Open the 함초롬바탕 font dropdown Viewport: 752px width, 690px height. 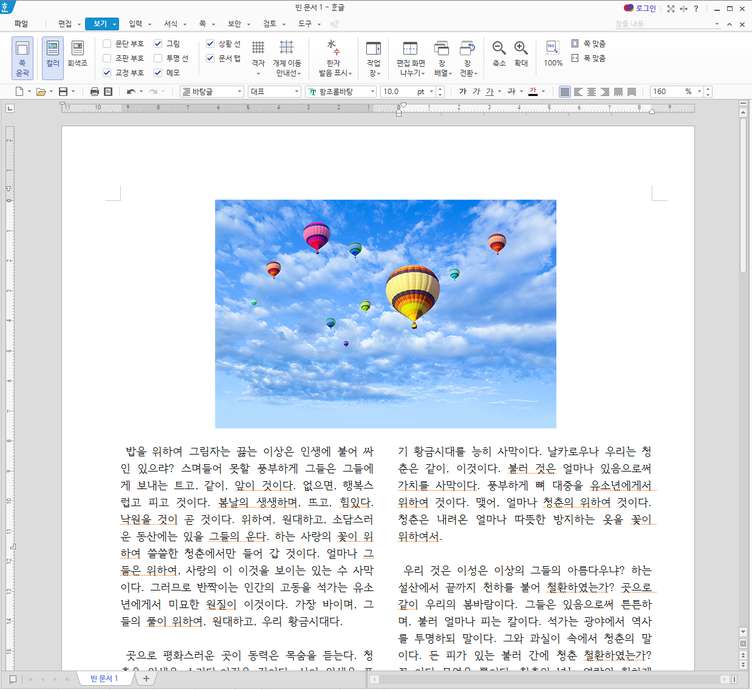(341, 91)
